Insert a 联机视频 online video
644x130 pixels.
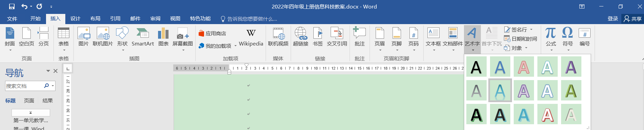278,37
